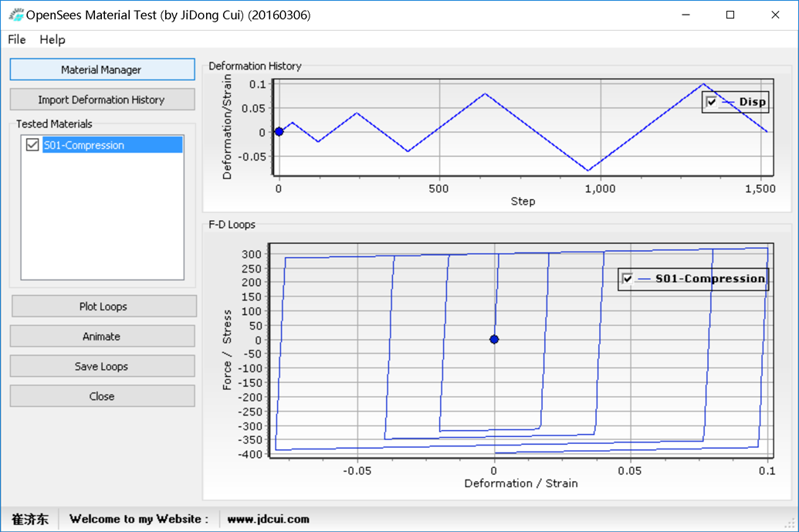Open the Help menu
Viewport: 799px width, 532px height.
(x=52, y=39)
